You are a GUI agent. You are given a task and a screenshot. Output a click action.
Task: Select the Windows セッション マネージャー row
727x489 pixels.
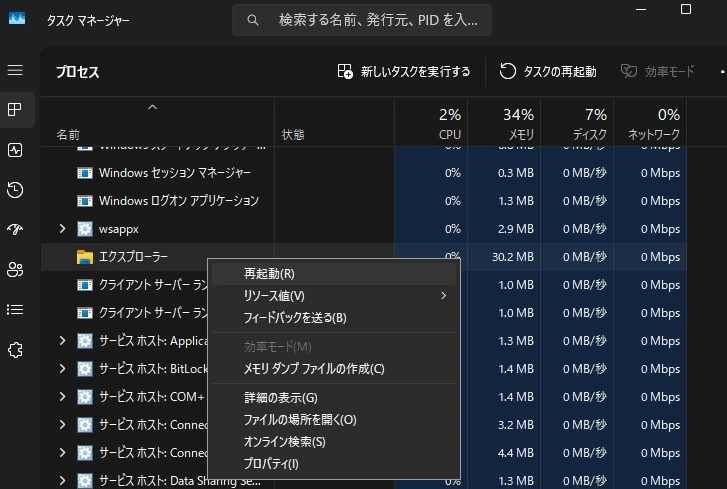click(x=364, y=173)
